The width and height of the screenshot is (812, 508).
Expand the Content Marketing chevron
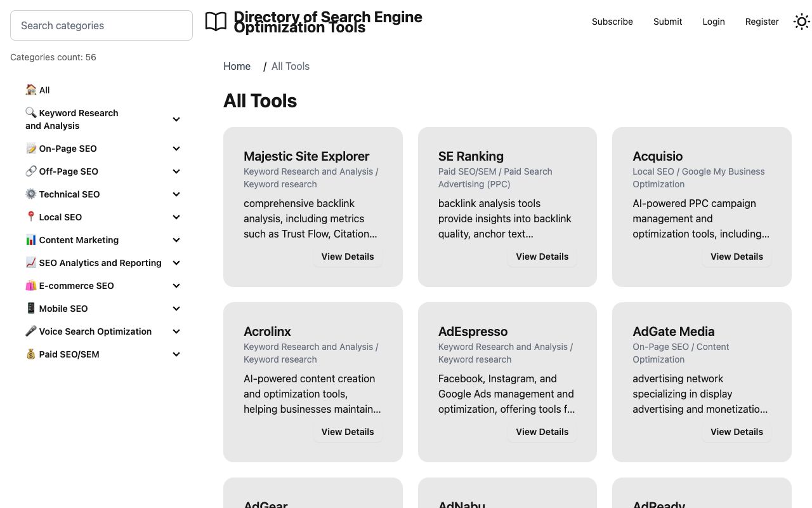click(x=176, y=240)
